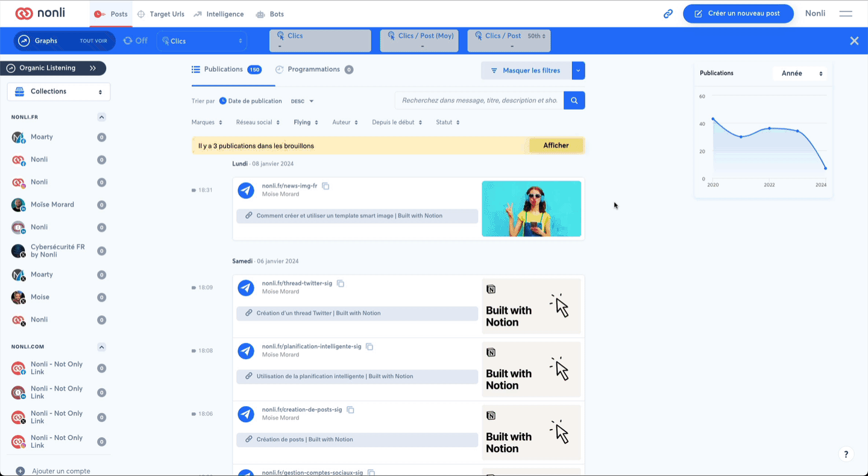The height and width of the screenshot is (476, 868).
Task: Open the 50th percentile dropdown
Action: click(x=536, y=36)
